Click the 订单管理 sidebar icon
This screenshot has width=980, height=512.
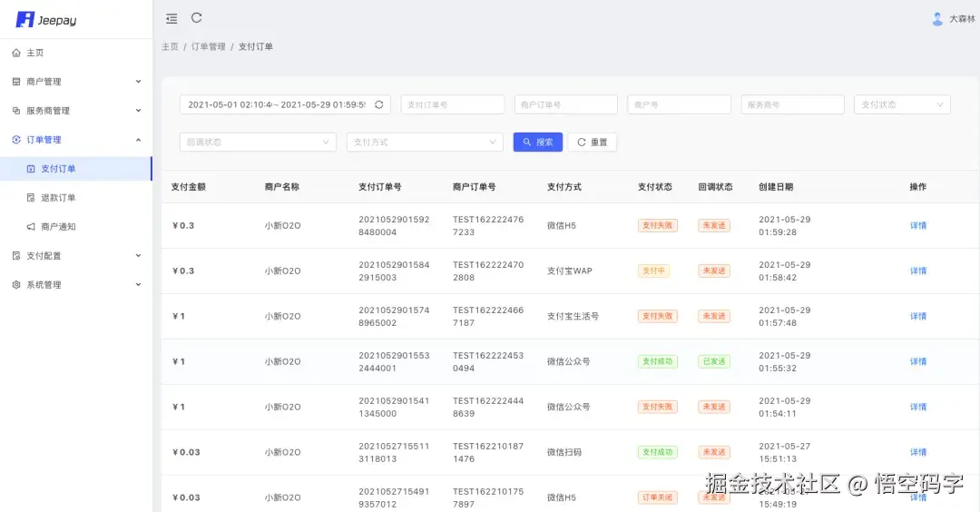point(16,140)
